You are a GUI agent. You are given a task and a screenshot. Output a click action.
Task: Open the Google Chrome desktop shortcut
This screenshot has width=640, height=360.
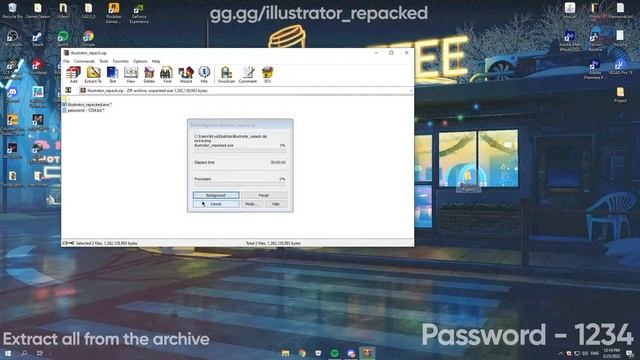[x=88, y=39]
